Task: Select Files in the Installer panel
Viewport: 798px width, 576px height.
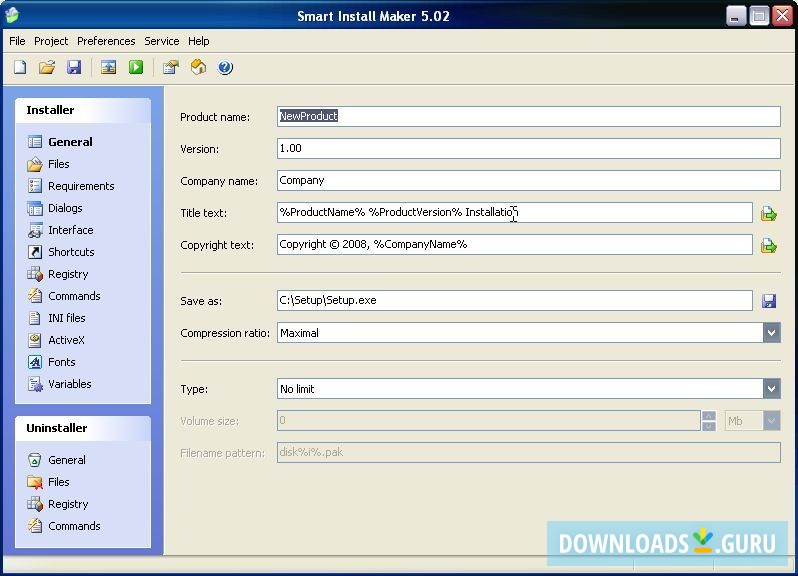Action: [59, 164]
